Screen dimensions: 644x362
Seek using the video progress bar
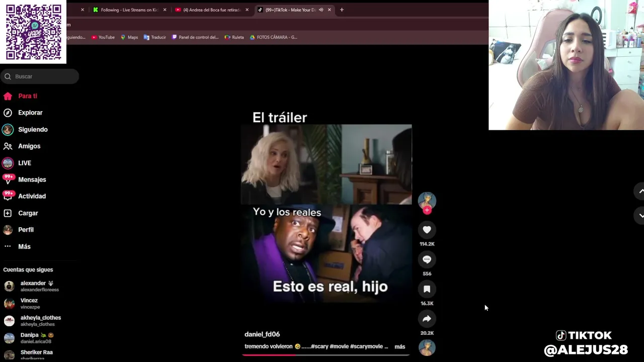click(326, 355)
